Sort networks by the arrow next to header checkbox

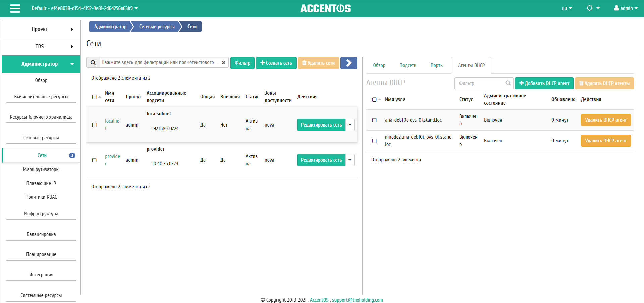[x=100, y=97]
